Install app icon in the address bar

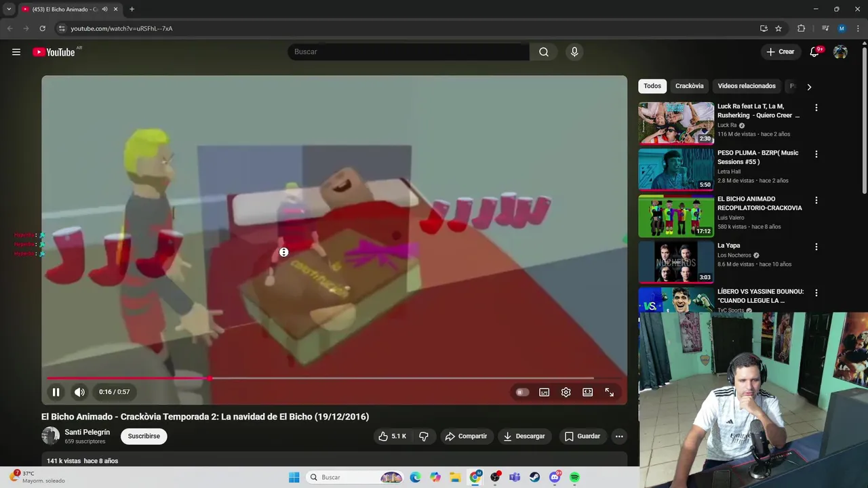(764, 28)
